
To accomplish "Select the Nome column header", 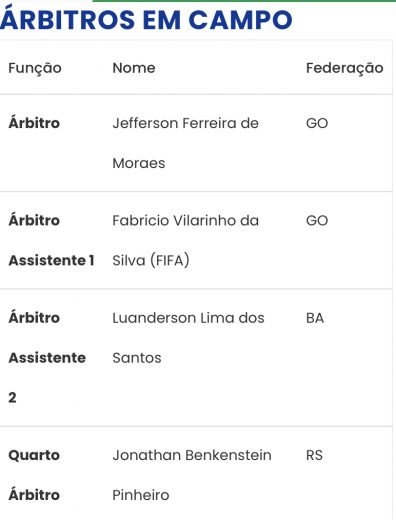I will pos(134,68).
